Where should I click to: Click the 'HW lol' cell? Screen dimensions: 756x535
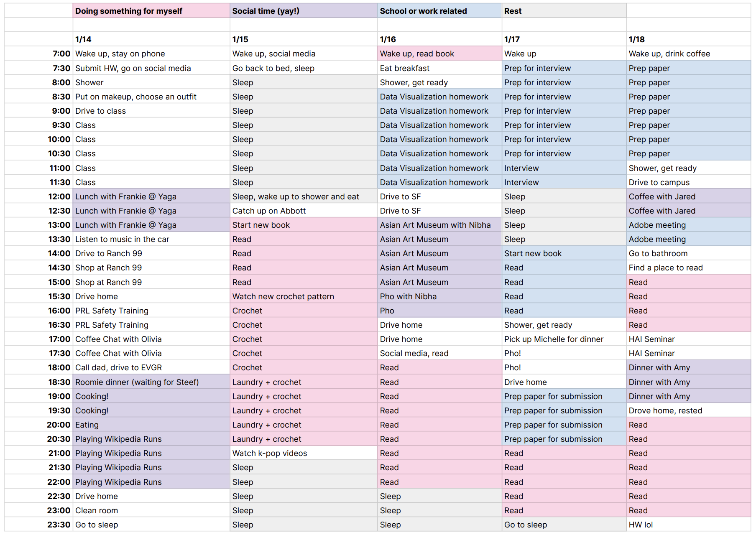[x=688, y=525]
